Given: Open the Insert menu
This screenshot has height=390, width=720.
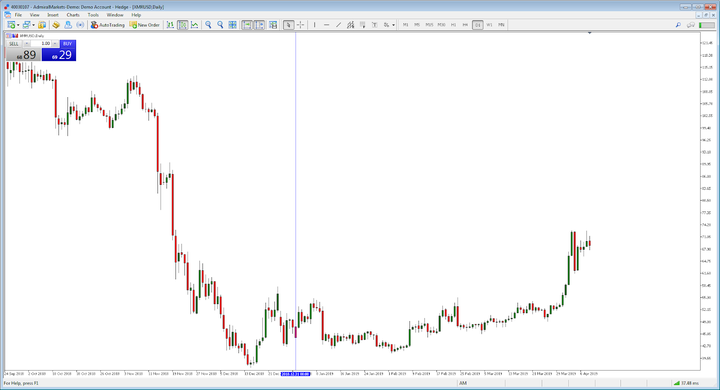Looking at the screenshot, I should point(53,15).
